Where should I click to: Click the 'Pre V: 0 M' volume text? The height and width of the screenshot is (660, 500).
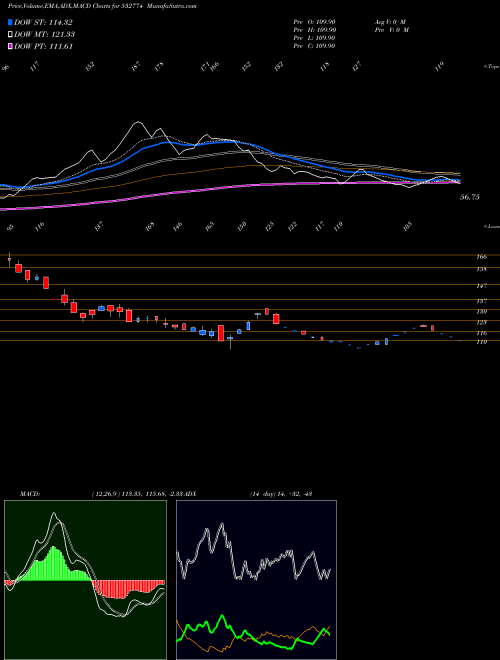tap(391, 30)
